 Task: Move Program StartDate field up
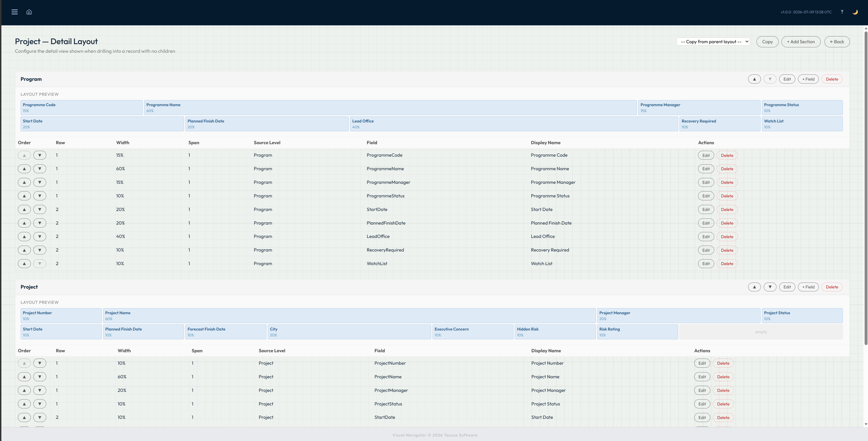click(24, 209)
